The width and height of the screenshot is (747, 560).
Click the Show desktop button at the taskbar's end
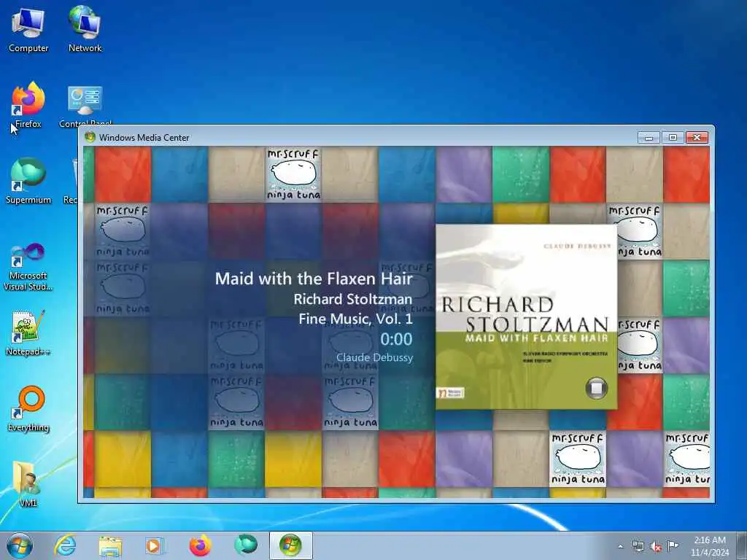point(741,546)
